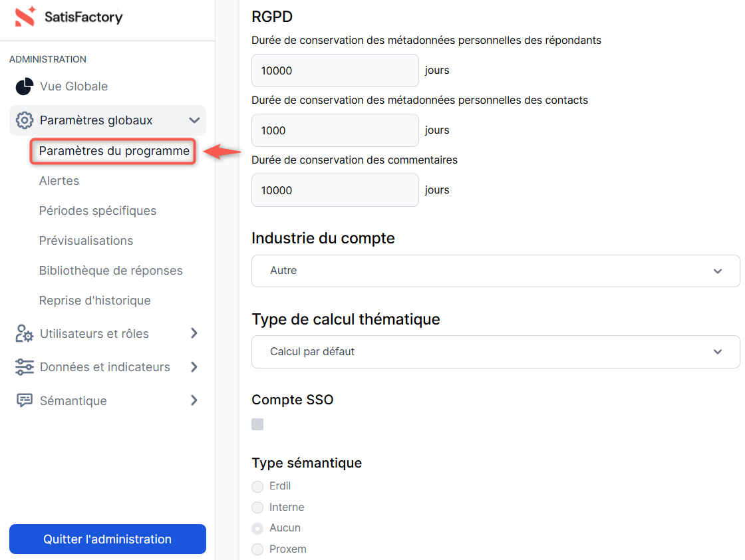Toggle the Compte SSO checkbox
The width and height of the screenshot is (745, 560).
[257, 424]
